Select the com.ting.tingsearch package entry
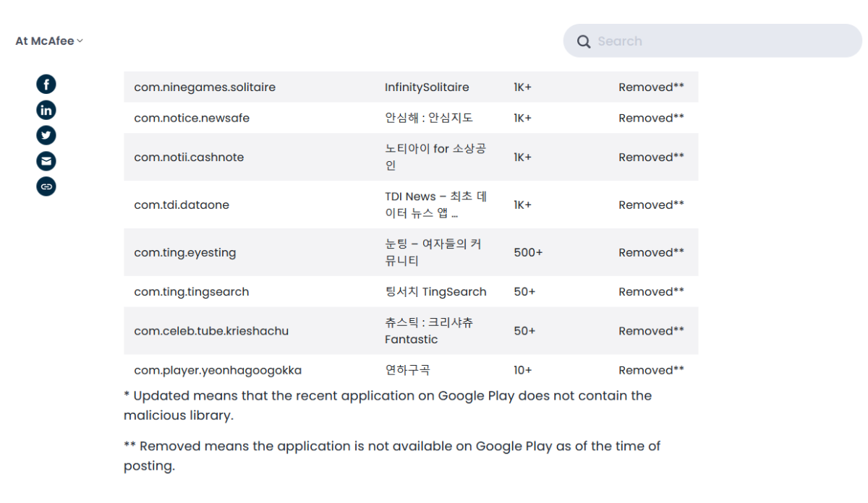Viewport: 868px width, 503px height. [x=192, y=292]
